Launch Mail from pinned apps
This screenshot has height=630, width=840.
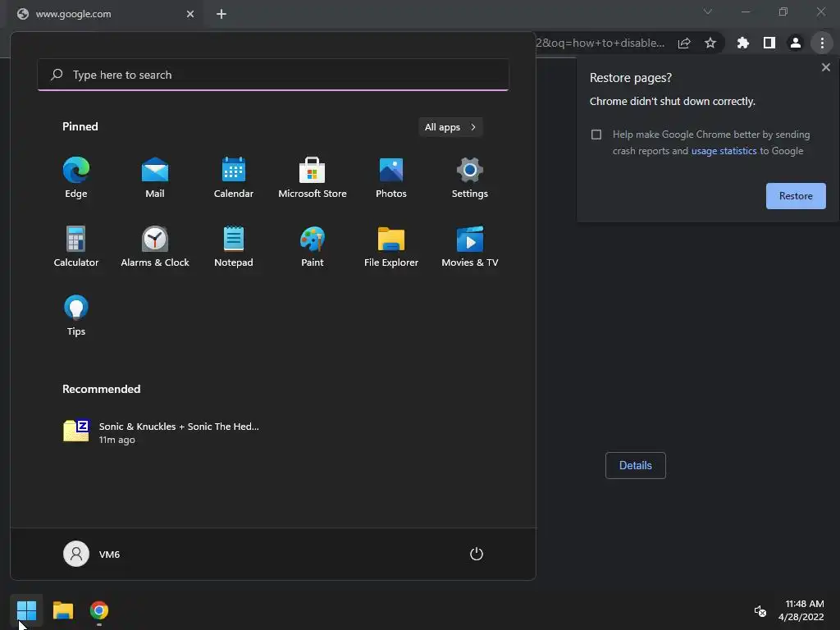click(x=155, y=177)
